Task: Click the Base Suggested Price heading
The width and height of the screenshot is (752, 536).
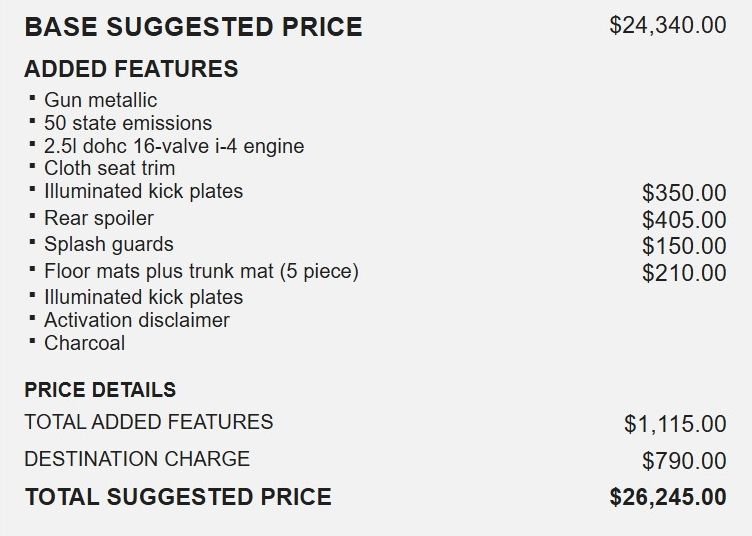Action: (193, 26)
